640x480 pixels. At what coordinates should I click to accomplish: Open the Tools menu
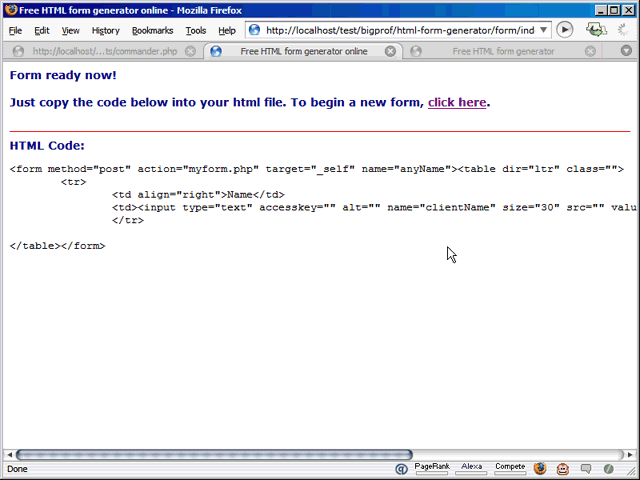[196, 31]
